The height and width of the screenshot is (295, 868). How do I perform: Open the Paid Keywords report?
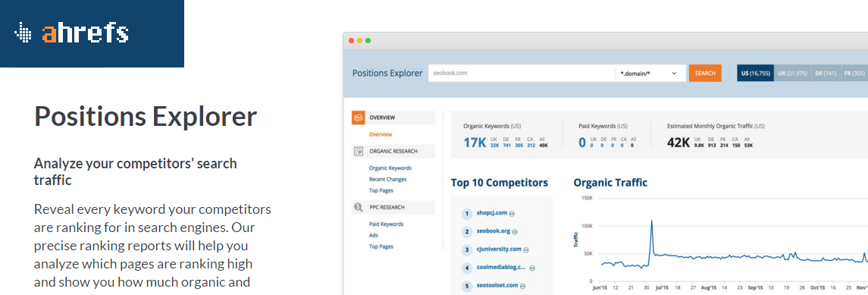click(386, 224)
